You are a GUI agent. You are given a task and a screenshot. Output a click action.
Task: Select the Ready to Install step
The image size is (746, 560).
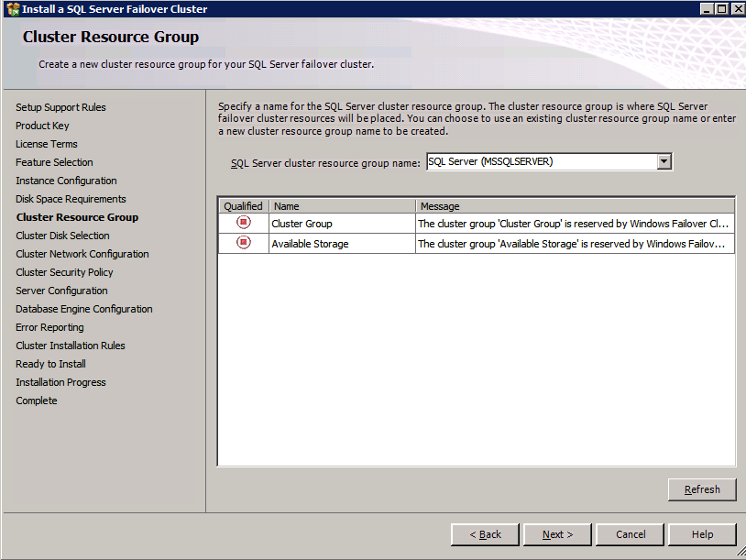click(x=50, y=364)
